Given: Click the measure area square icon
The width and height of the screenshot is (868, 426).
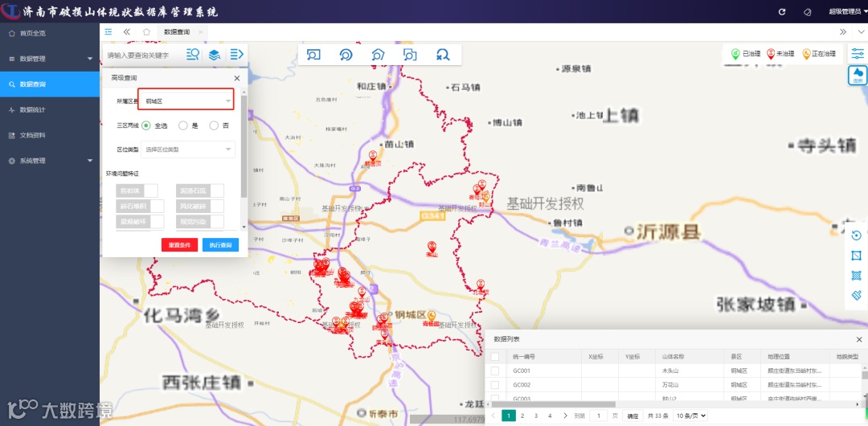Looking at the screenshot, I should (x=857, y=256).
